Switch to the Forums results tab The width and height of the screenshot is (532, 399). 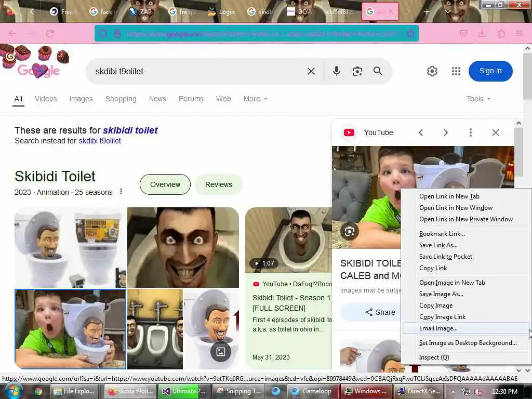[191, 99]
